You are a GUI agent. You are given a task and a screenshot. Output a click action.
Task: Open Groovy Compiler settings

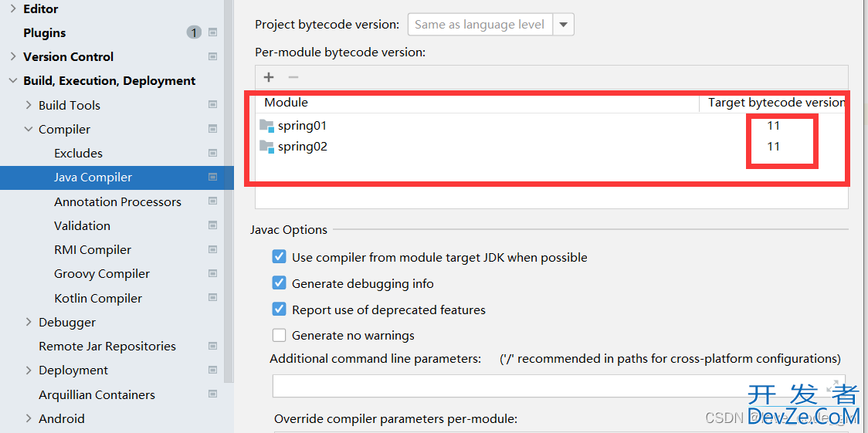(102, 274)
